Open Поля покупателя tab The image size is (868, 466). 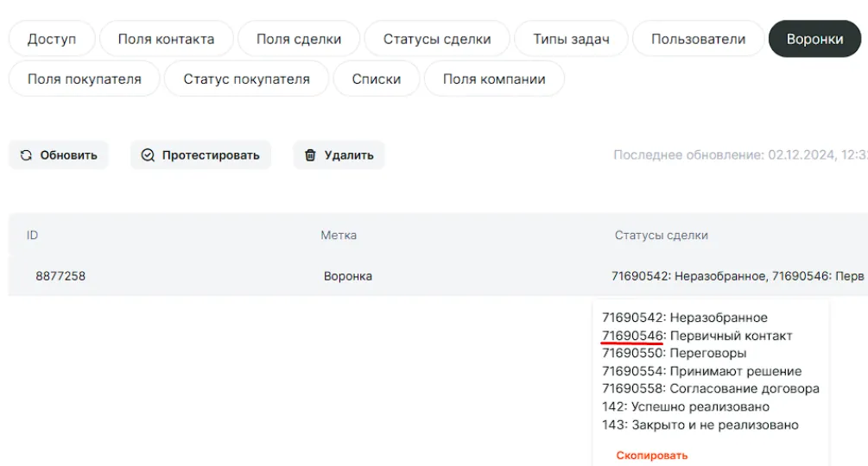pos(84,79)
